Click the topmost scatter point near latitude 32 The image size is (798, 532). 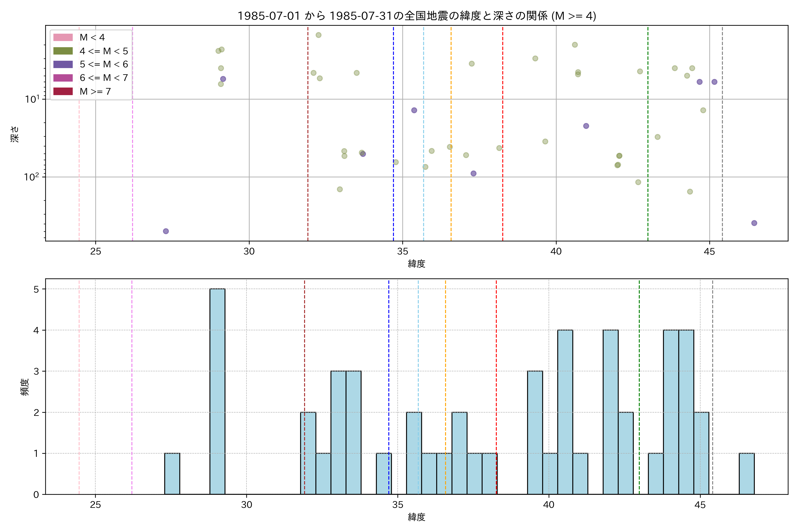[318, 35]
